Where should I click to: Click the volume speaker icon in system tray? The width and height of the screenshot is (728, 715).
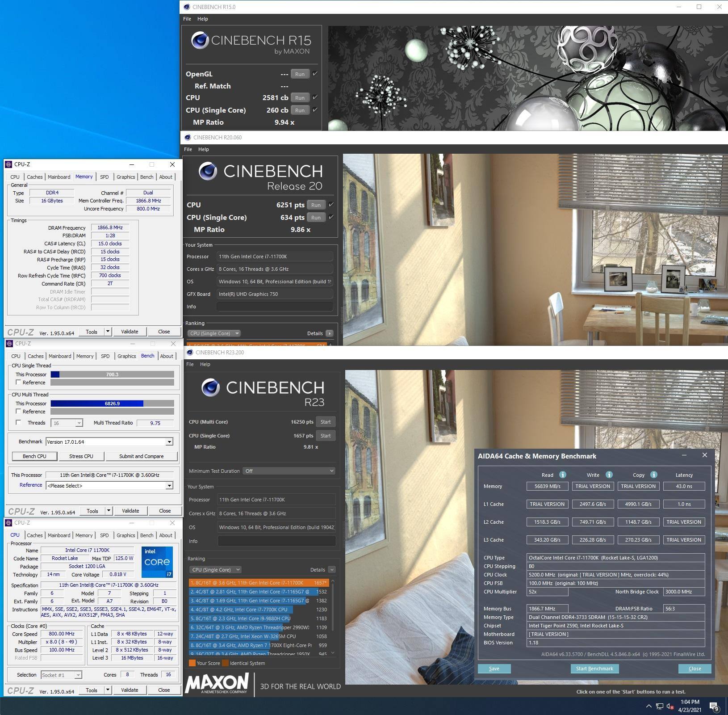pyautogui.click(x=670, y=707)
